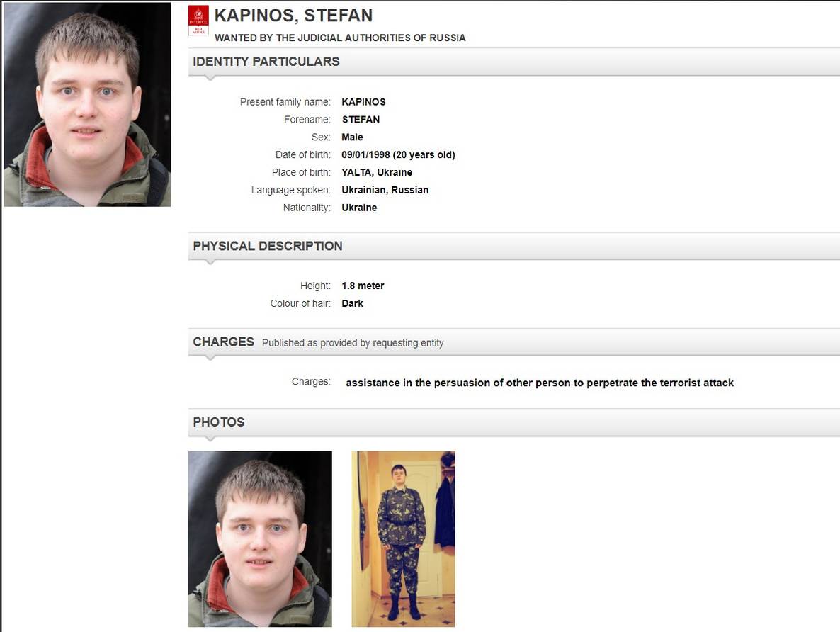Screen dimensions: 840x632
Task: Click the Charges section header
Action: (x=223, y=342)
